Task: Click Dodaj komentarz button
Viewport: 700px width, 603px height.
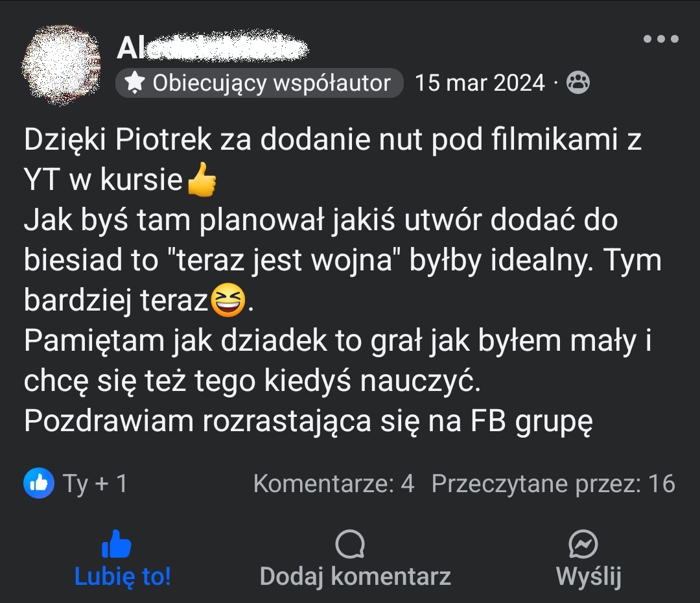Action: click(355, 560)
